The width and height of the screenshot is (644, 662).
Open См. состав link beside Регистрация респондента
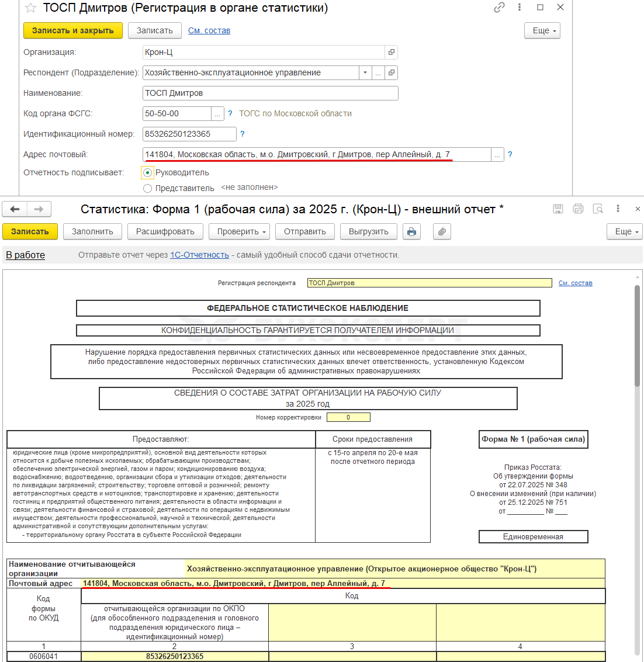[575, 283]
